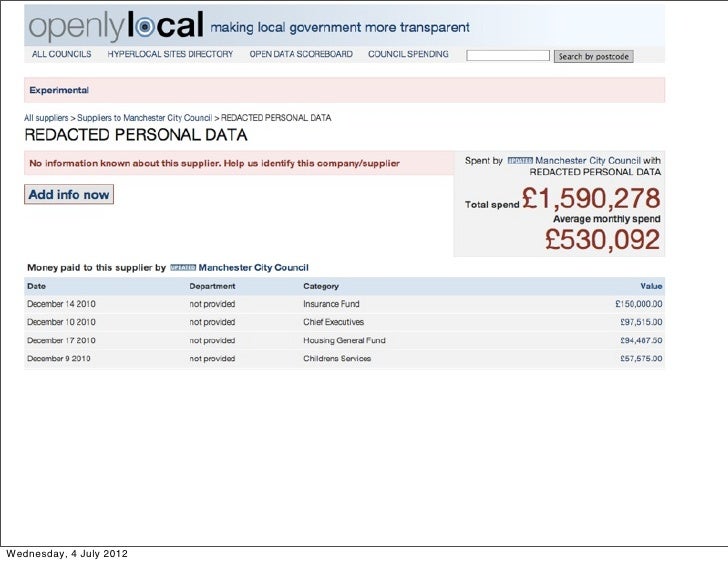Image resolution: width=728 pixels, height=564 pixels.
Task: Click the Category column header
Action: 321,286
